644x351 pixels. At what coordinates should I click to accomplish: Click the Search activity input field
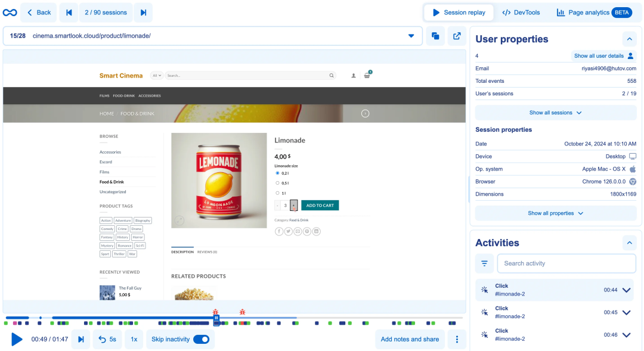point(566,263)
